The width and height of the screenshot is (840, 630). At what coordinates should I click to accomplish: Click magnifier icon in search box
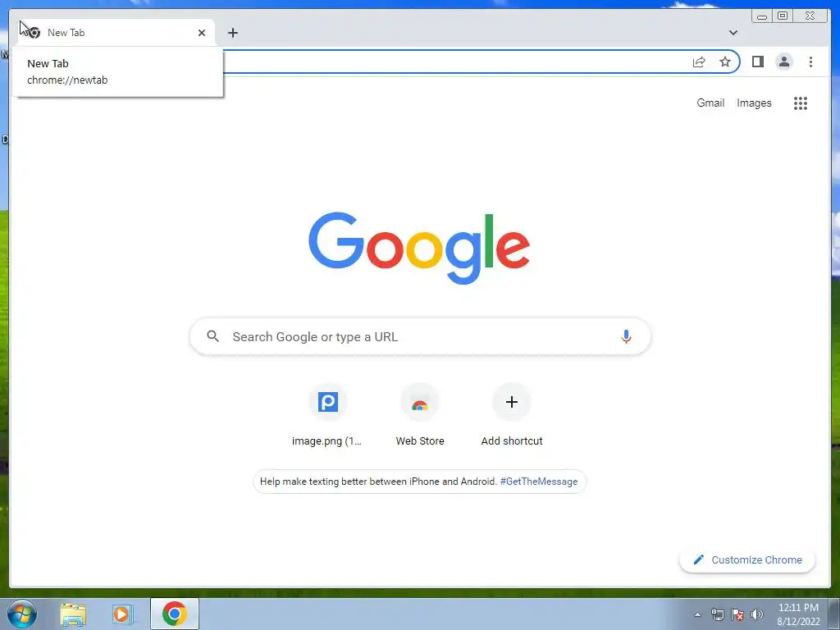pyautogui.click(x=212, y=336)
